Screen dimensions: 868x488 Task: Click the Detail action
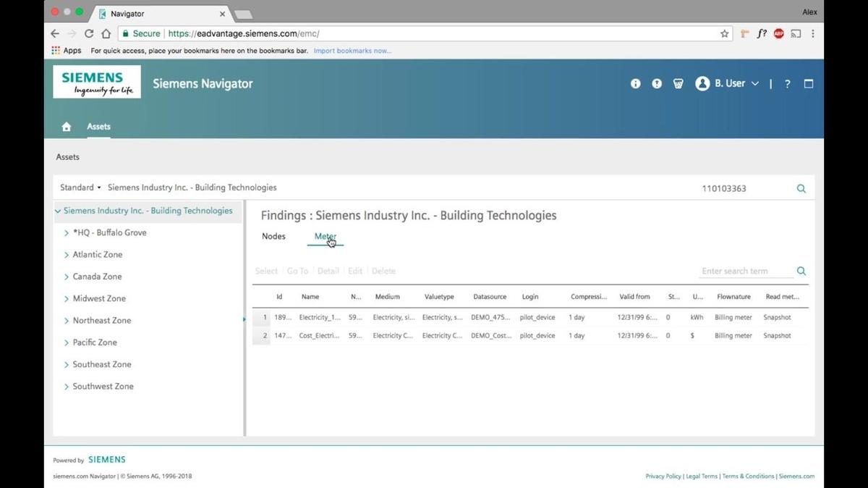(x=328, y=271)
